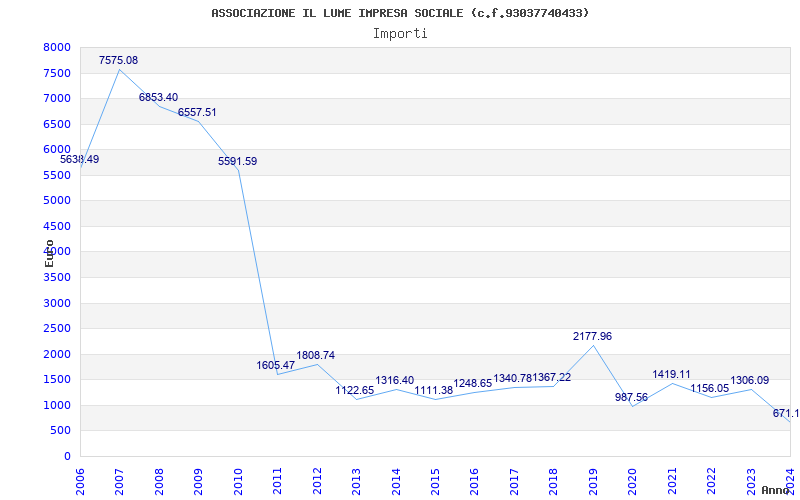Click the y-axis tick label 4500
800x500 pixels.
58,226
